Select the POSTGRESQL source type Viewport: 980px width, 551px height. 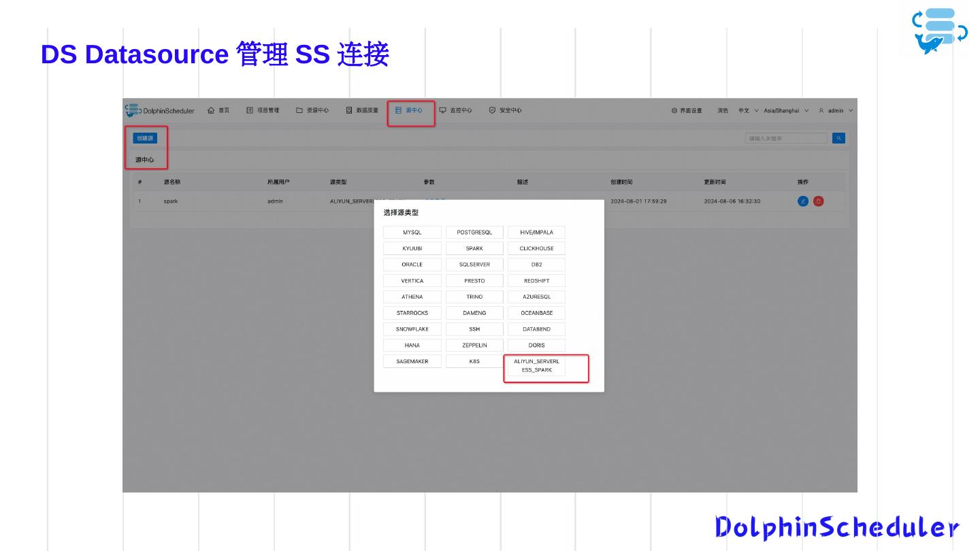474,233
